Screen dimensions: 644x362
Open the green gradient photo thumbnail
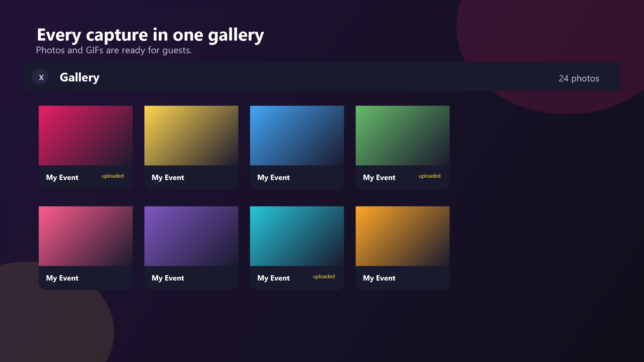coord(402,135)
